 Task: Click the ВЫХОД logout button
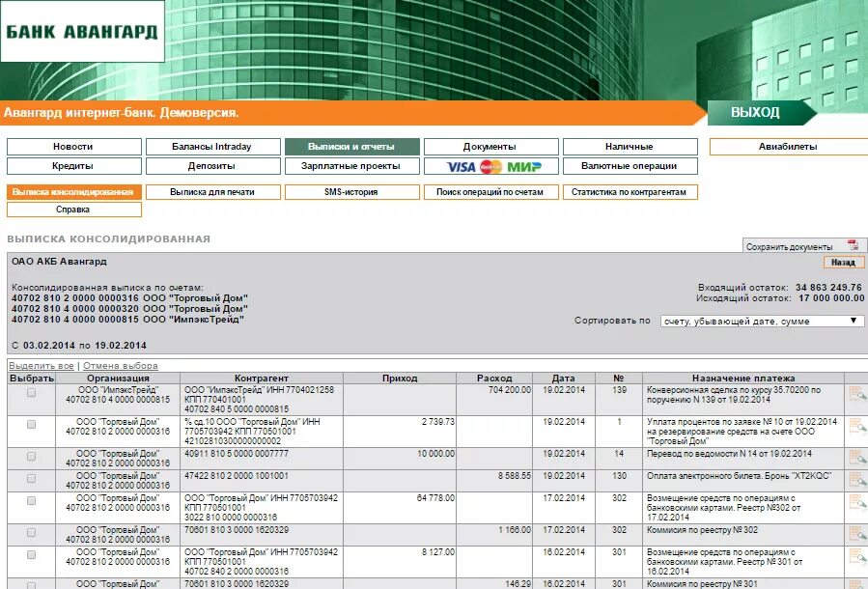pyautogui.click(x=761, y=113)
